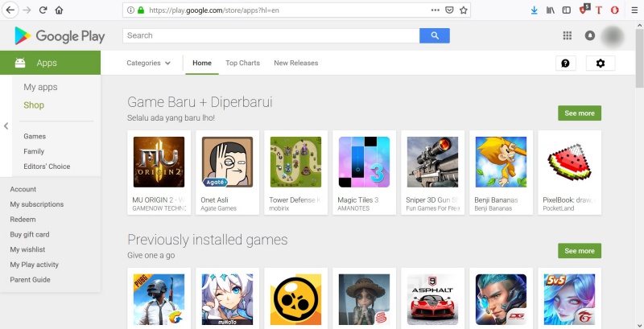Click the blue search magnifier button
Image resolution: width=644 pixels, height=329 pixels.
point(435,35)
